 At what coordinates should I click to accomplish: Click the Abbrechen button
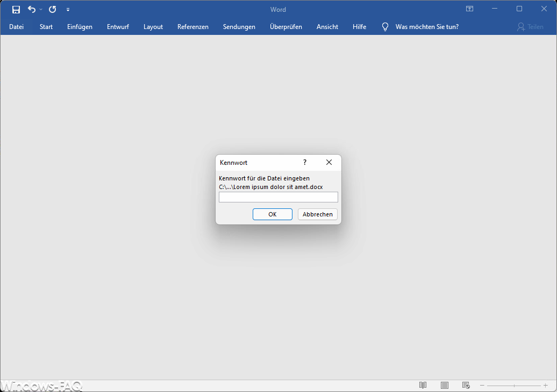click(x=318, y=214)
